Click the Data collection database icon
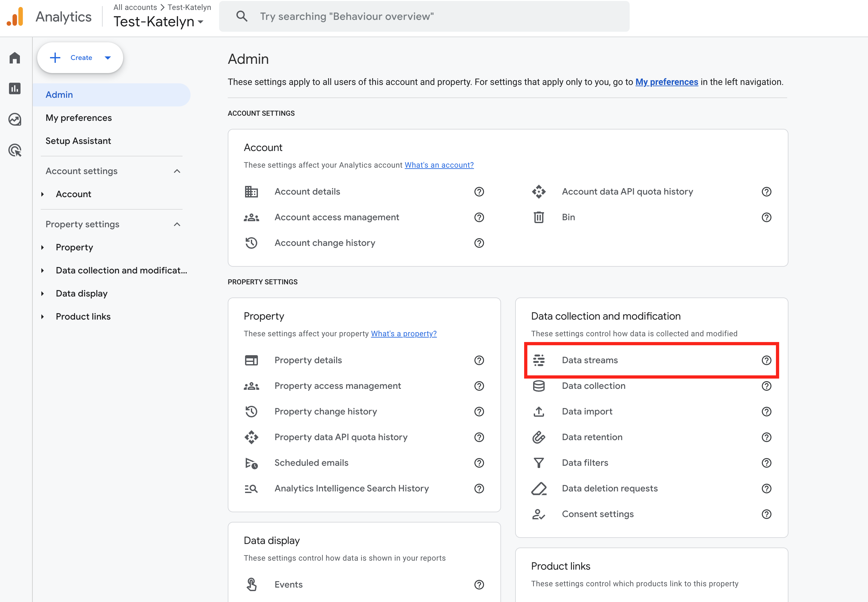 point(539,386)
